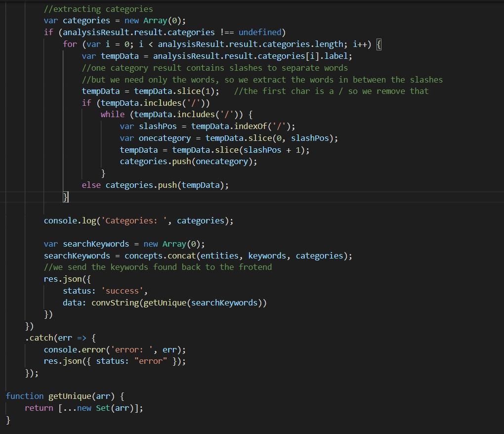Click 'var slashPos' declaration line
Screen dimensions: 504x434
click(208, 127)
